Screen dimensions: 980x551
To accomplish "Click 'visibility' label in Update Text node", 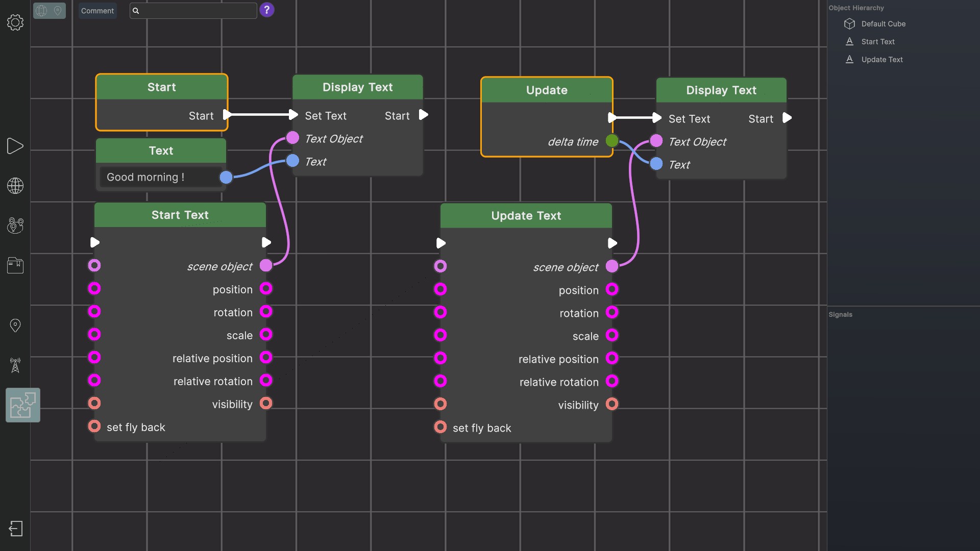I will pos(578,405).
